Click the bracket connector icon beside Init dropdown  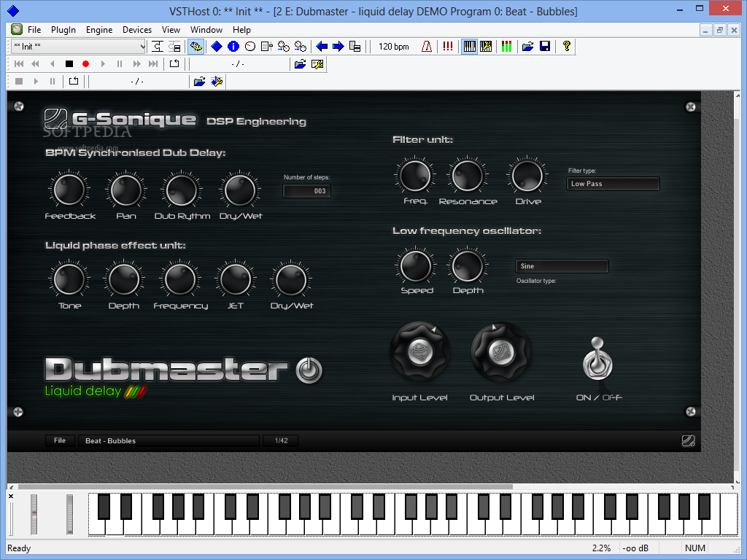(x=158, y=46)
